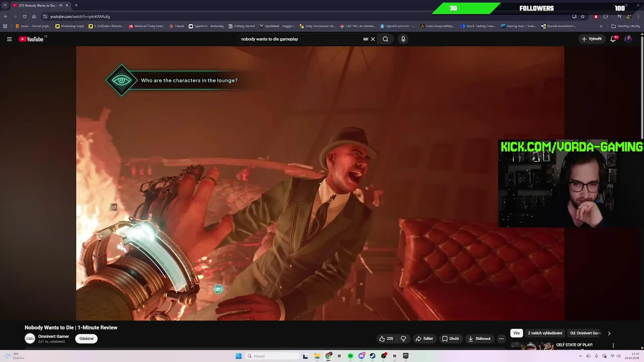
Task: Open Steam from the taskbar
Action: coord(372,356)
